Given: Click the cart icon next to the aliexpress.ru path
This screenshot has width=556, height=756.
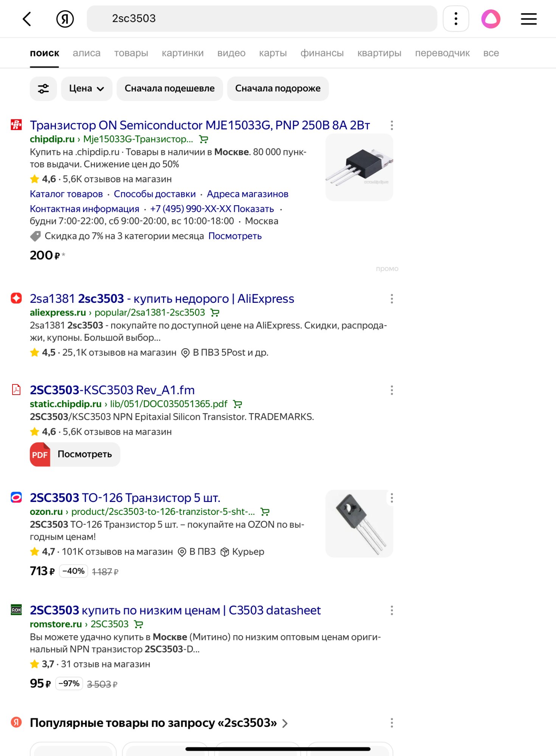Looking at the screenshot, I should (x=215, y=313).
